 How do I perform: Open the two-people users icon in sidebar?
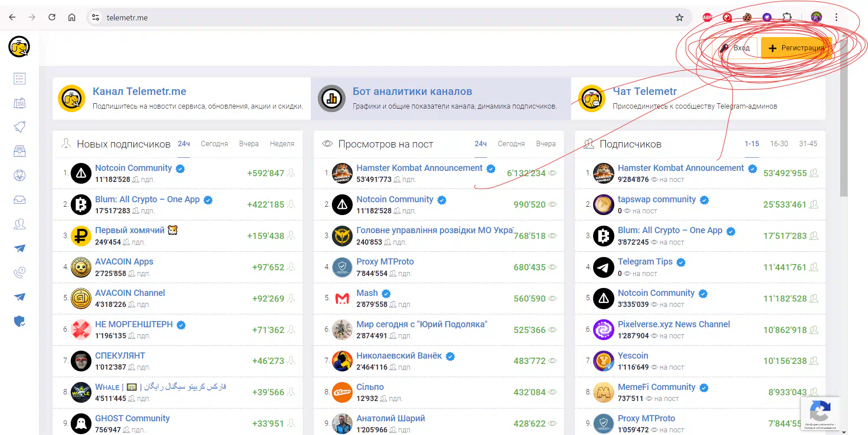(19, 224)
